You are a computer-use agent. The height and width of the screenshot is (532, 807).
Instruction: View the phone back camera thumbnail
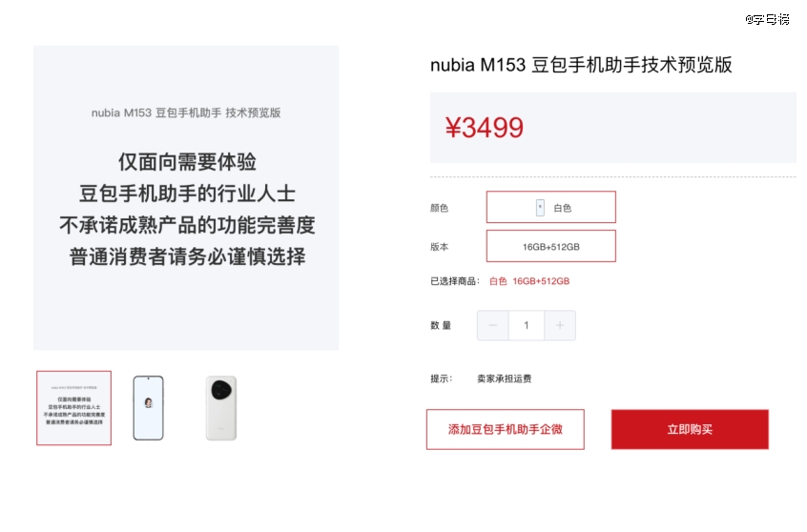point(221,408)
